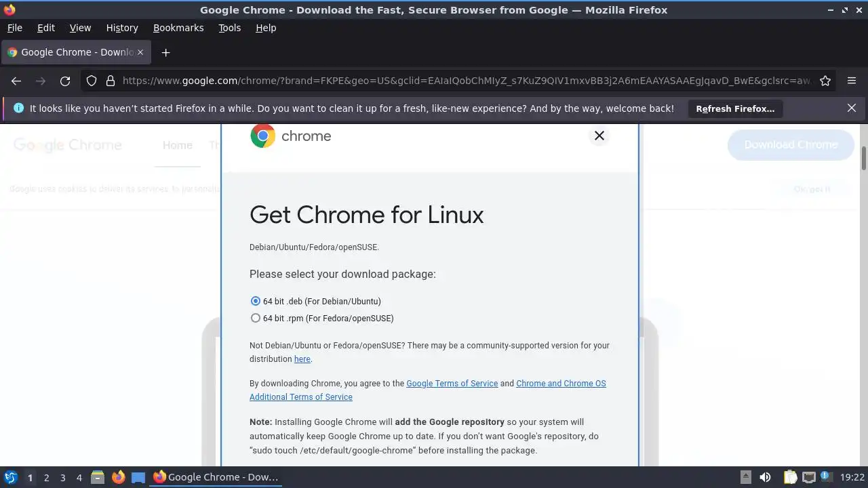Screen dimensions: 868x488
Task: Switch to workspace 4
Action: pyautogui.click(x=79, y=477)
